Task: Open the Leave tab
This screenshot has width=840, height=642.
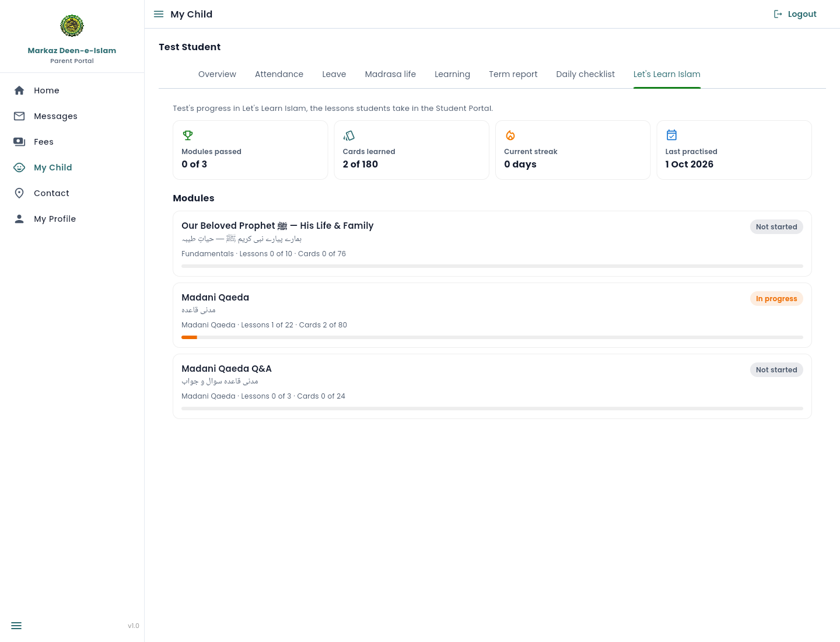Action: 334,74
